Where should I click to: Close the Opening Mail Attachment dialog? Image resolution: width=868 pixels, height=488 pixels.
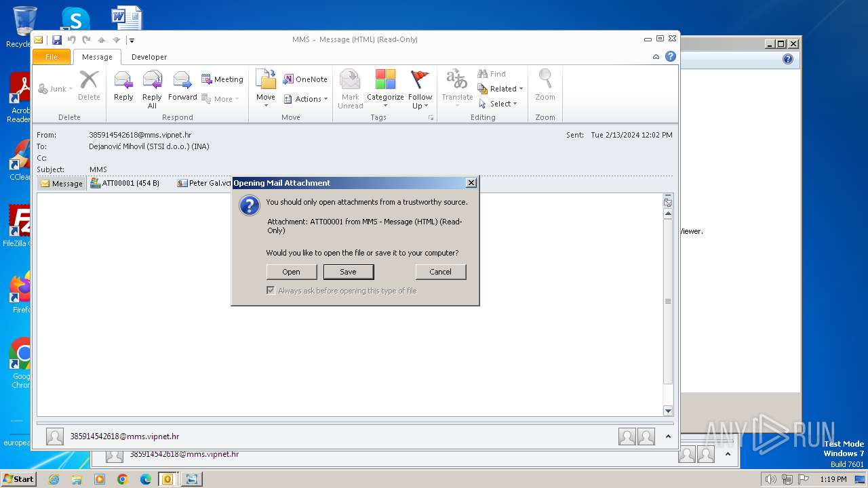pos(471,183)
